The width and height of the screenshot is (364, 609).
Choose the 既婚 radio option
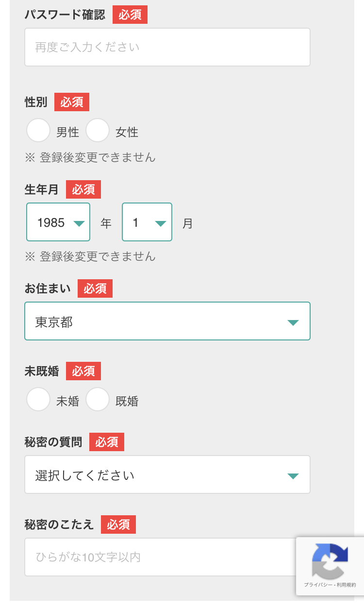point(98,400)
